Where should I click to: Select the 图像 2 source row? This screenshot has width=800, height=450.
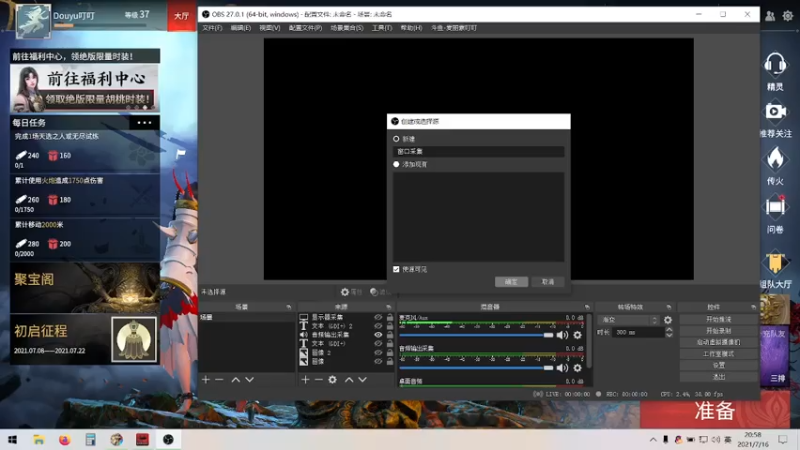346,353
